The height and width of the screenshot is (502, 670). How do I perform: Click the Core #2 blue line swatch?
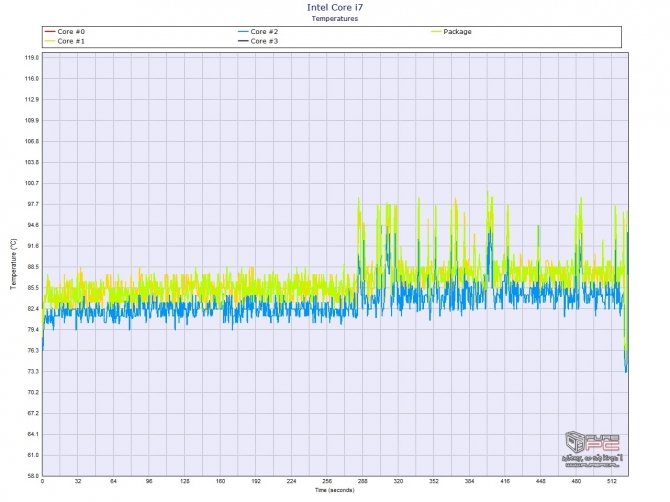[x=243, y=32]
